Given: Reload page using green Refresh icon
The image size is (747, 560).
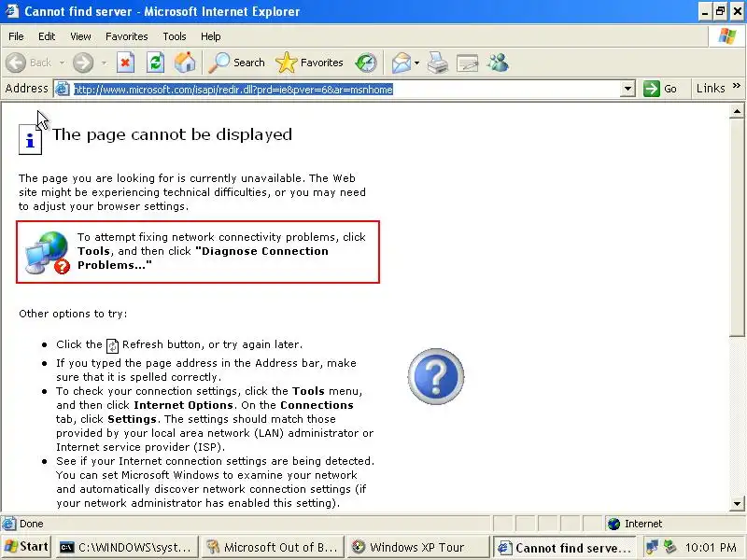Looking at the screenshot, I should pyautogui.click(x=155, y=63).
